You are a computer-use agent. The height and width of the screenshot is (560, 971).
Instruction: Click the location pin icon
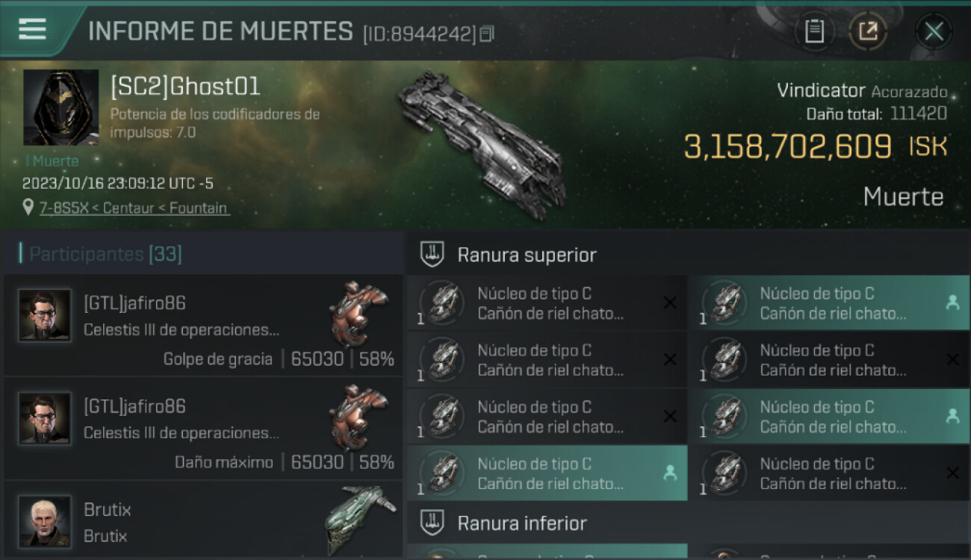tap(29, 208)
